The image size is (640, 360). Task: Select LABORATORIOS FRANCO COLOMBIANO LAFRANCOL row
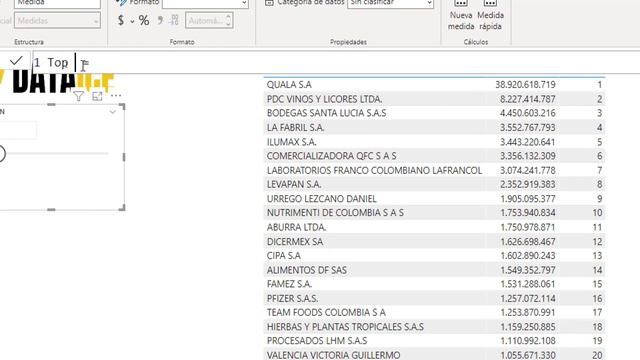pos(434,170)
